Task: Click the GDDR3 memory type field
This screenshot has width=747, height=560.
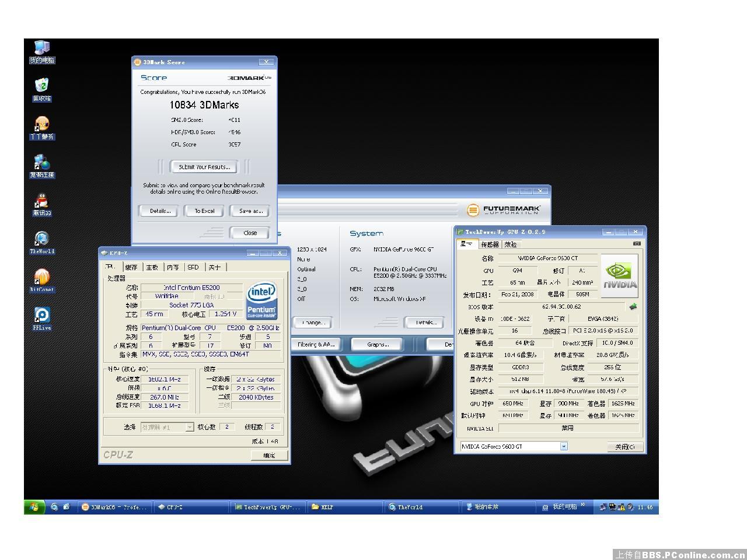Action: pos(520,367)
